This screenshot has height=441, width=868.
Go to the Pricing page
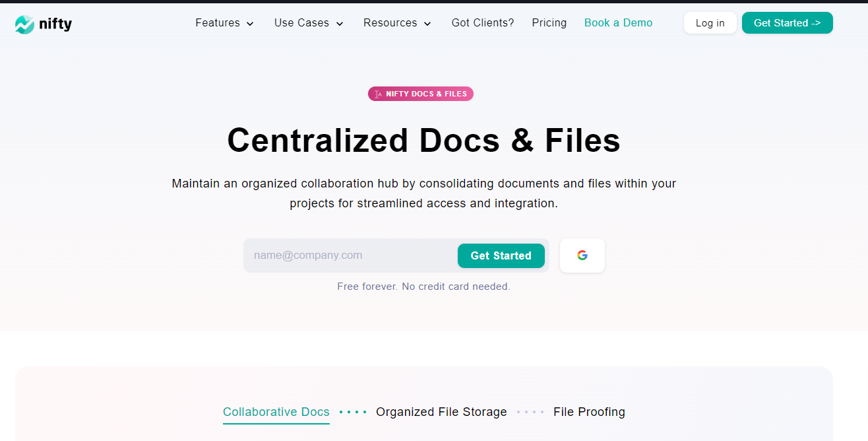[x=549, y=23]
